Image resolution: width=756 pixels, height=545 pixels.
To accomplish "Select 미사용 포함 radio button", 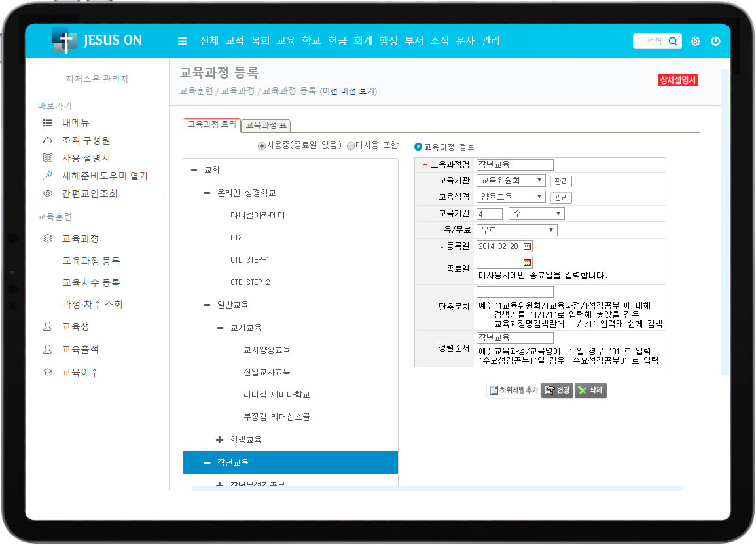I will click(x=350, y=146).
